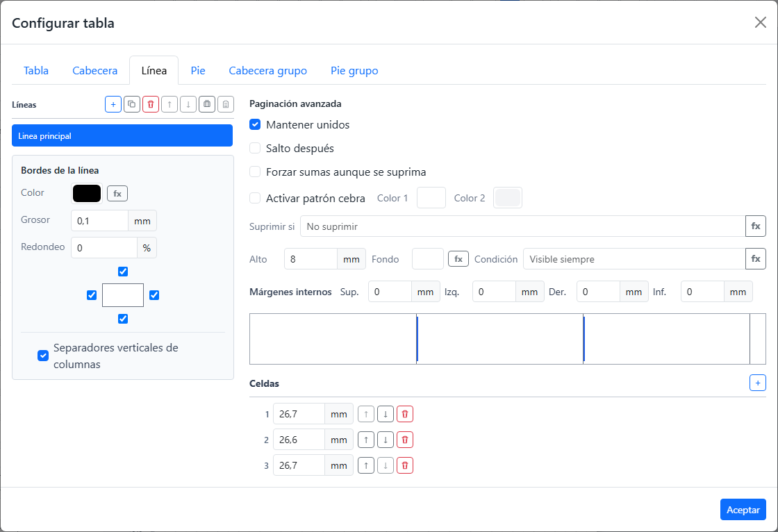Toggle the left border checkbox
The width and height of the screenshot is (778, 532).
[92, 295]
